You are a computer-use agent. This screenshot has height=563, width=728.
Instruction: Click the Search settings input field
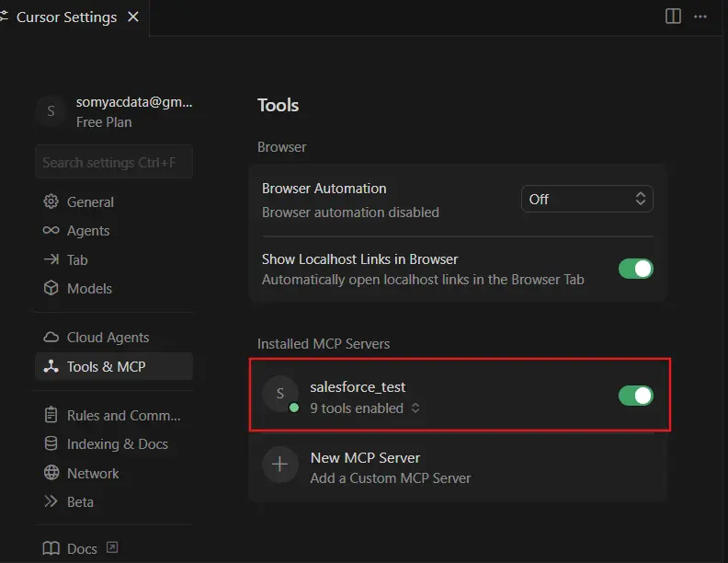point(113,162)
